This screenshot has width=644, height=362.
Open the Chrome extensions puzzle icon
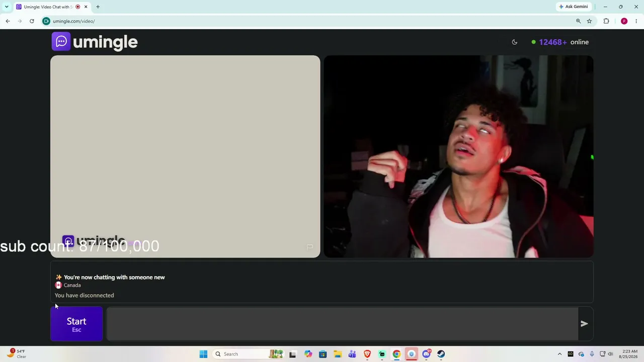pyautogui.click(x=606, y=21)
